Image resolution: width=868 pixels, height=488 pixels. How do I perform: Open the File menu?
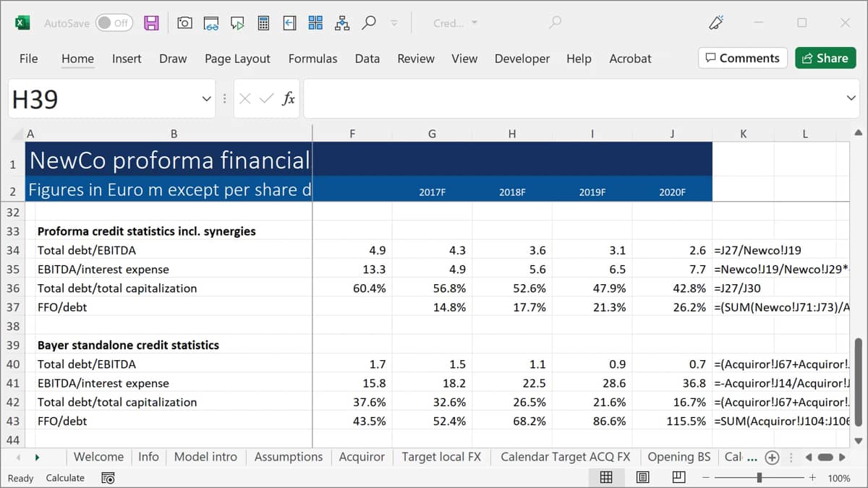click(29, 59)
